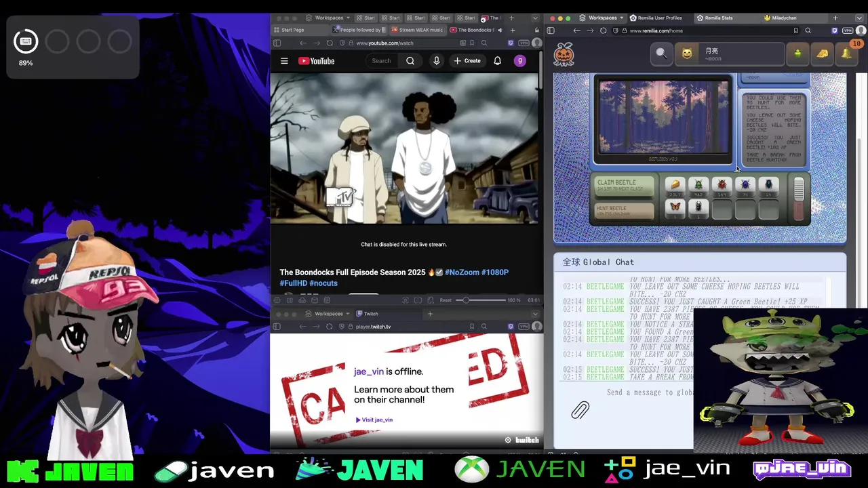Toggle VPN in Remilia browser window
The image size is (868, 488).
coord(848,30)
